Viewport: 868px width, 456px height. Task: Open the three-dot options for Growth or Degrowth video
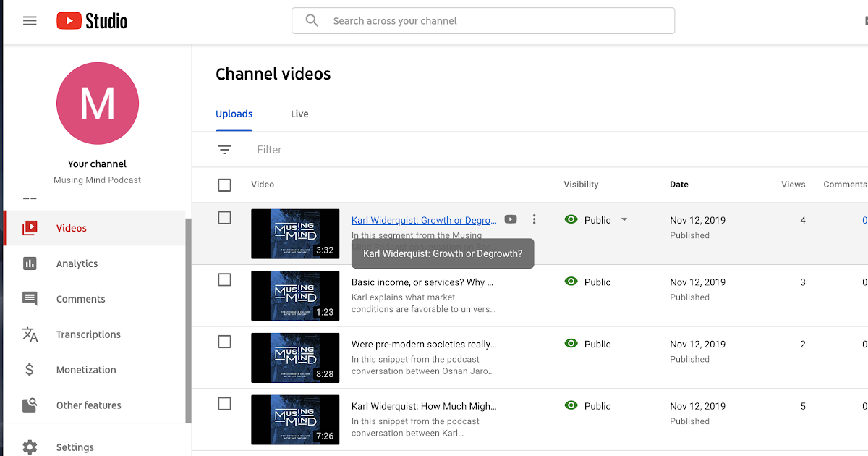(534, 219)
